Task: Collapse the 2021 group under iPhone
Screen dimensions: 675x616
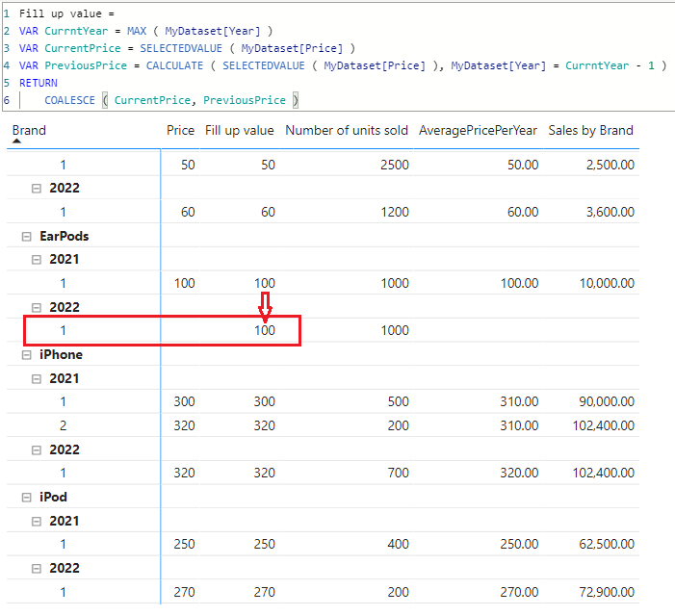Action: (37, 379)
